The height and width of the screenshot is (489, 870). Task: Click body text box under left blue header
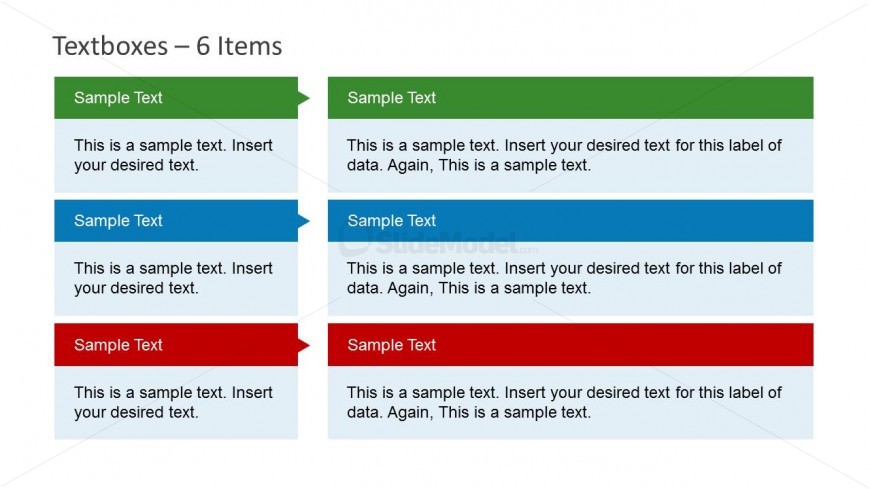[x=175, y=279]
